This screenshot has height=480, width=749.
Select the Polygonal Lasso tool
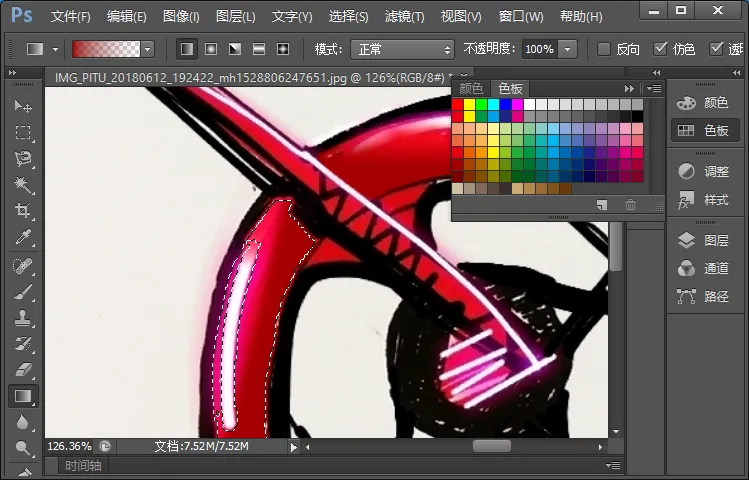(x=22, y=159)
